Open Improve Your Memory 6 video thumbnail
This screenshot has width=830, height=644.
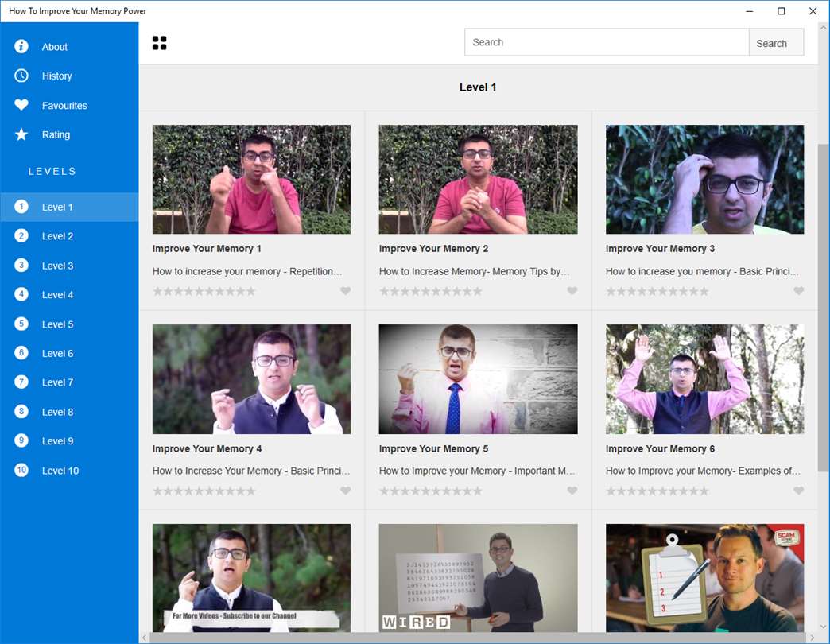pos(704,379)
